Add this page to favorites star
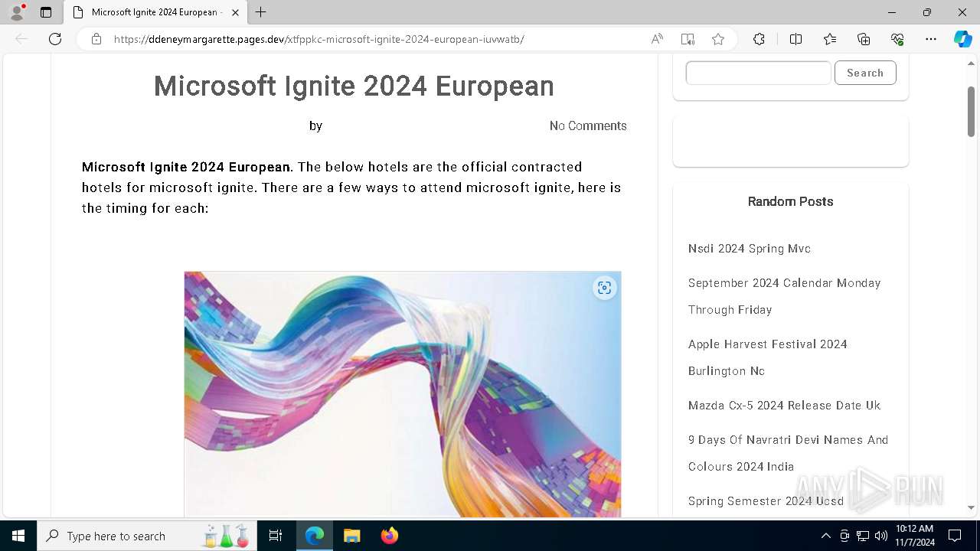The image size is (980, 551). click(718, 39)
